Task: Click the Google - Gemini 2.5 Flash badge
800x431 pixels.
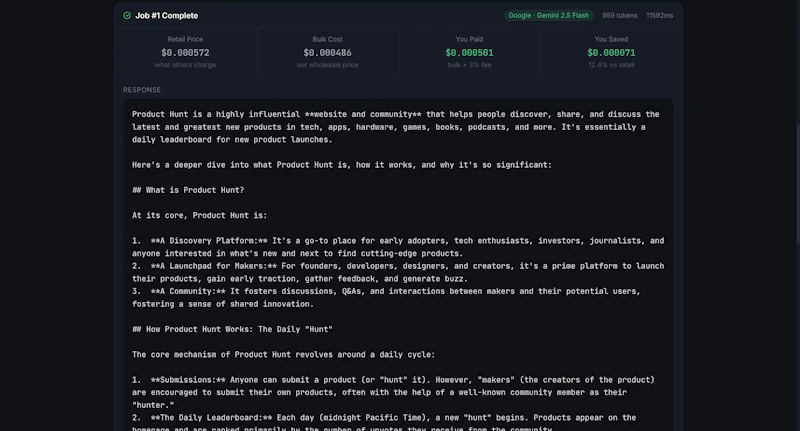Action: [x=548, y=15]
